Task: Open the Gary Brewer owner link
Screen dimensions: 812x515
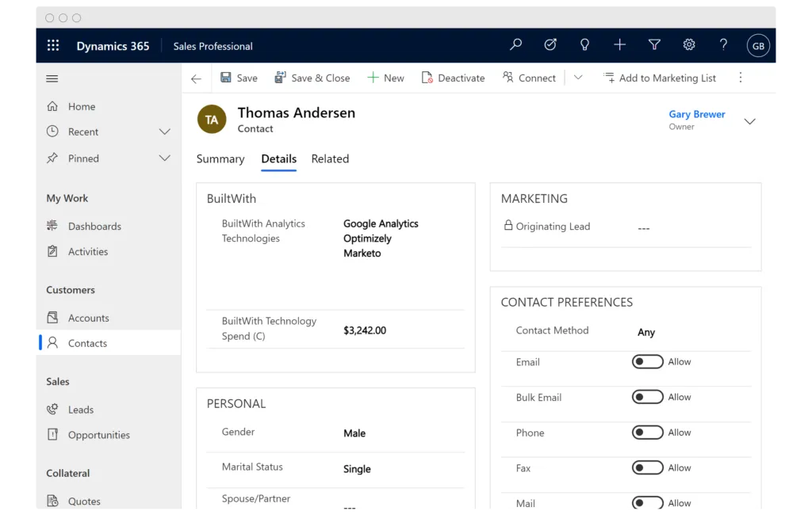Action: click(696, 114)
